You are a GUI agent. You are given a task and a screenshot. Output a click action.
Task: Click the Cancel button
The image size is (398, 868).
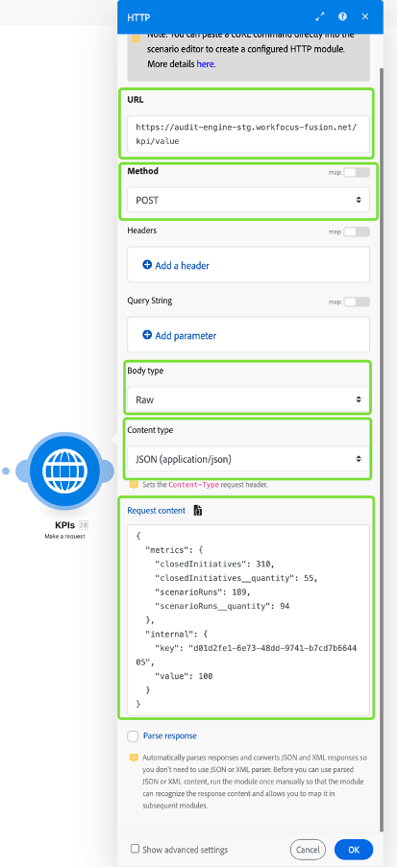[x=308, y=849]
